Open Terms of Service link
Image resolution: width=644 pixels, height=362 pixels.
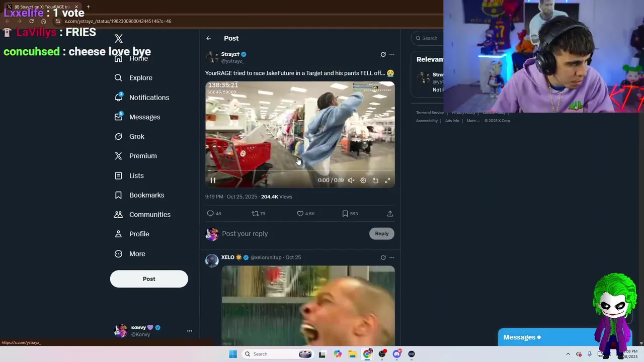(430, 113)
